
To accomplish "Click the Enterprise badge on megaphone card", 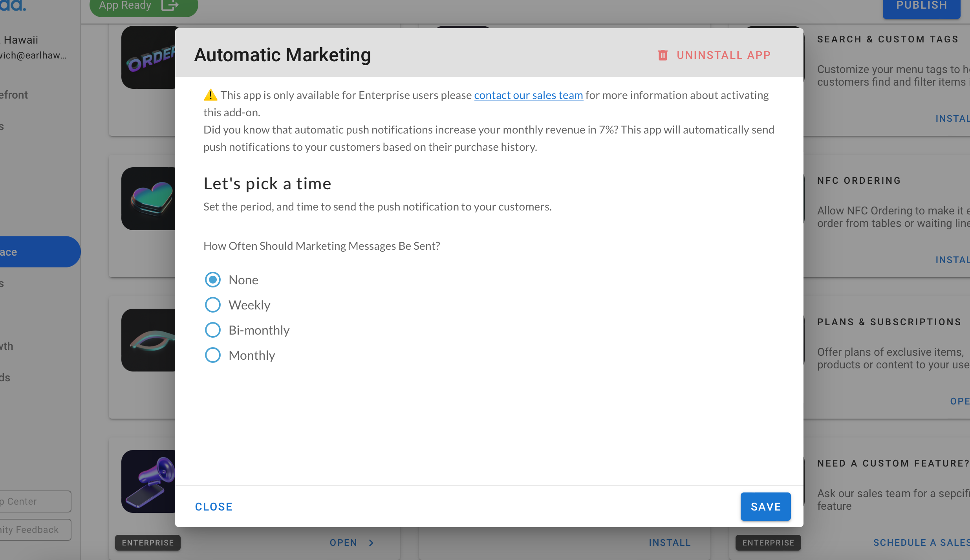I will click(x=148, y=543).
